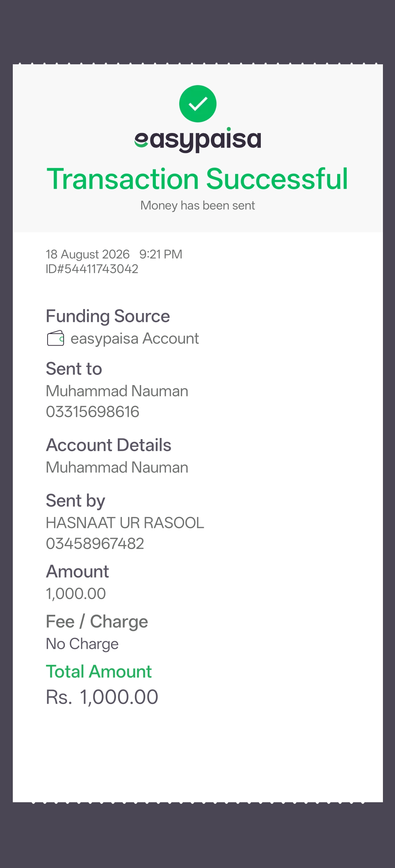Click sender name HASNAAT UR RASOOL
The width and height of the screenshot is (395, 868).
click(x=125, y=523)
